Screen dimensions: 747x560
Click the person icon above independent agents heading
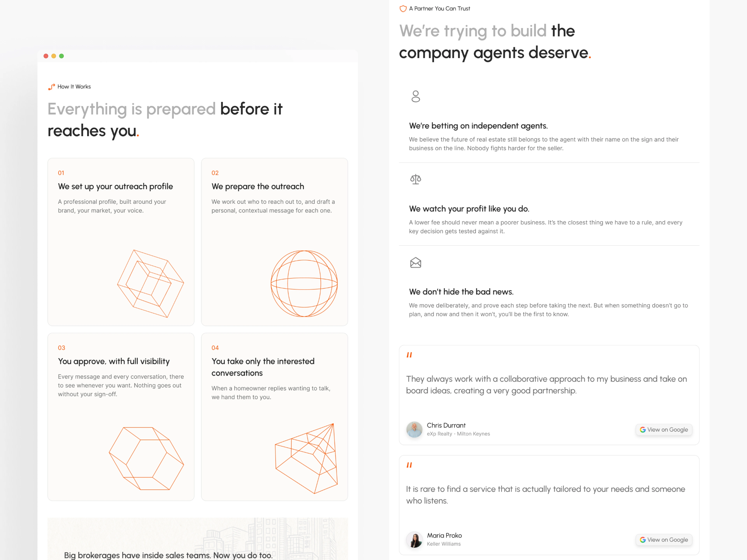point(416,96)
